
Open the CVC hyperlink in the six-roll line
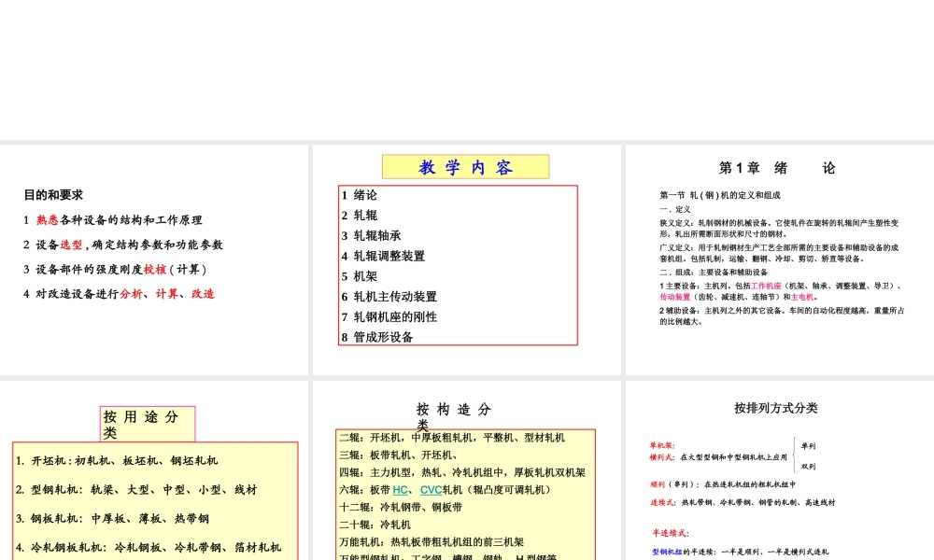pos(430,490)
